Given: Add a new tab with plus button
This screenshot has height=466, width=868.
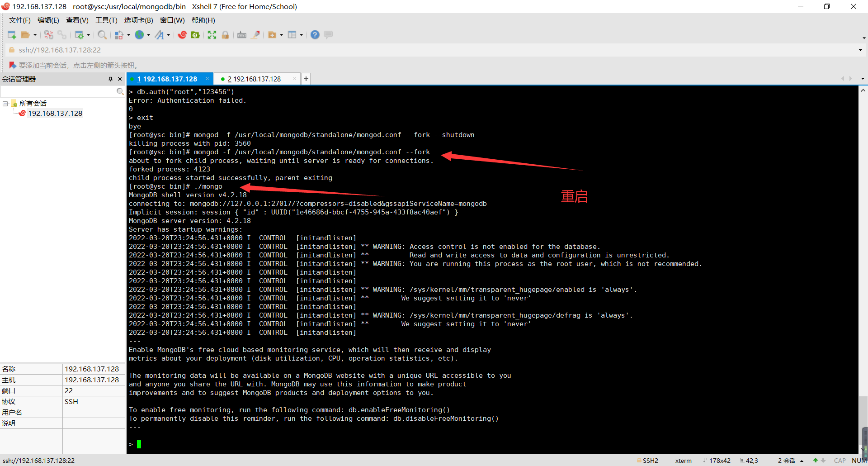Looking at the screenshot, I should click(x=306, y=79).
